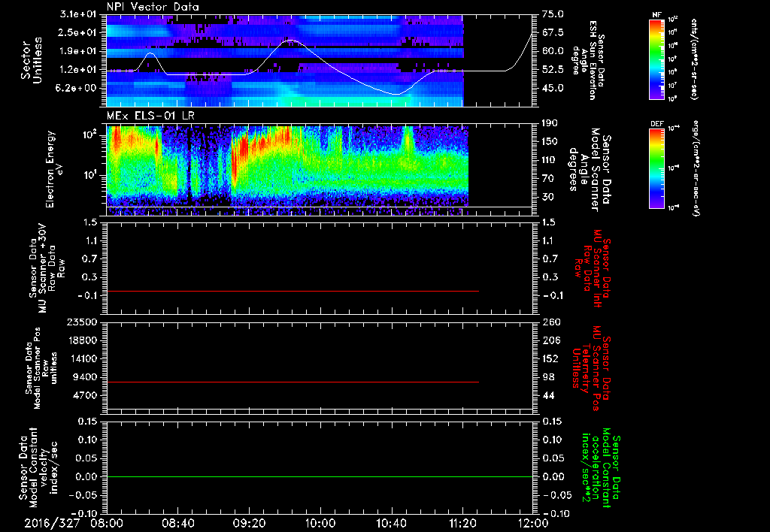Click the 11:20 time axis label

[x=462, y=523]
